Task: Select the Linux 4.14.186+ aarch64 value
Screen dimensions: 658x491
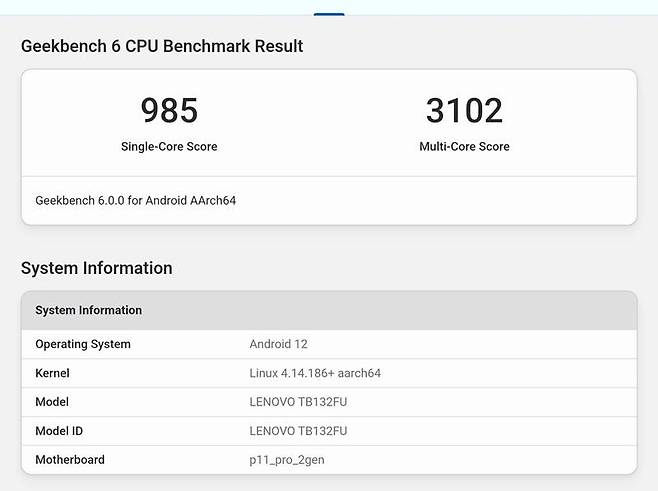Action: click(315, 373)
